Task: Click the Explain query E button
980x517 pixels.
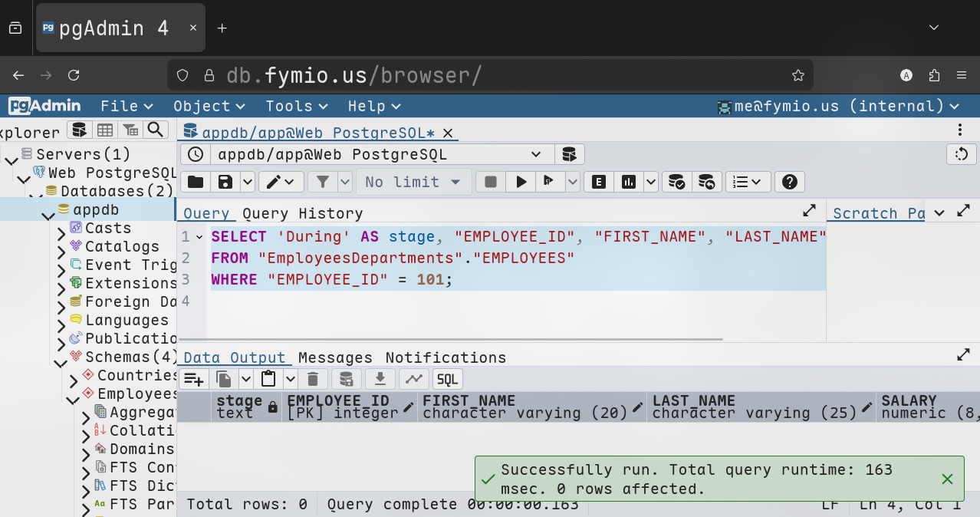Action: tap(599, 182)
